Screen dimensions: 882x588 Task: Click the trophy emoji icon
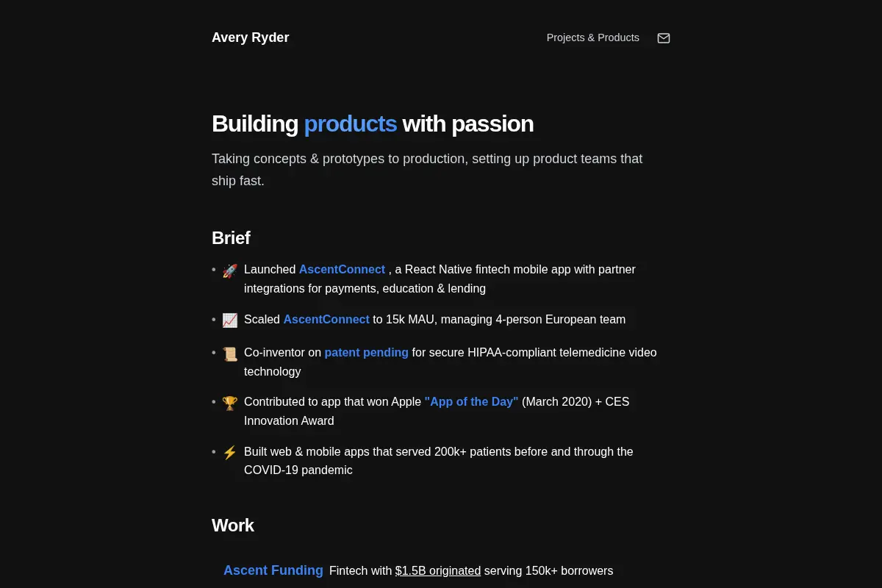click(x=230, y=403)
